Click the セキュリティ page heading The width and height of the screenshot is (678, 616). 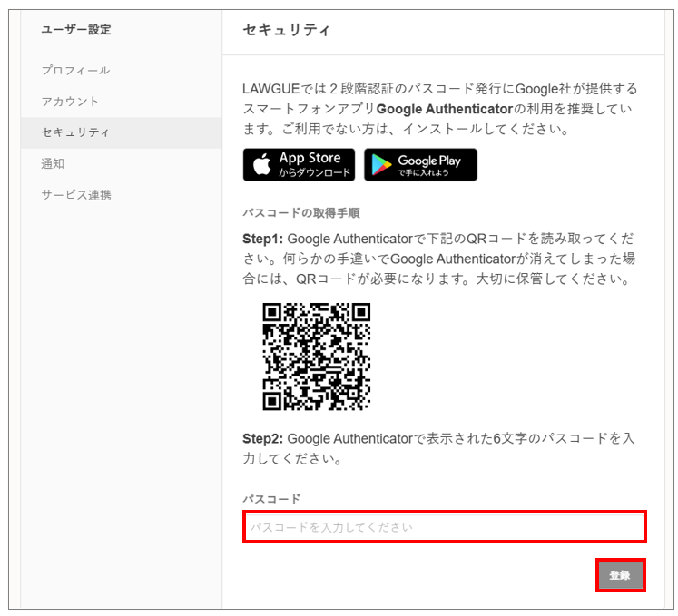[x=286, y=30]
